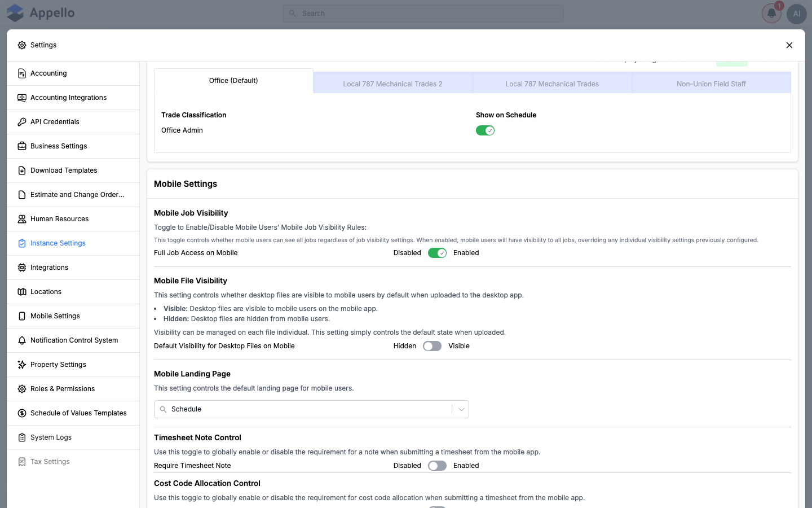The image size is (812, 508).
Task: Click the Locations map icon
Action: click(22, 292)
